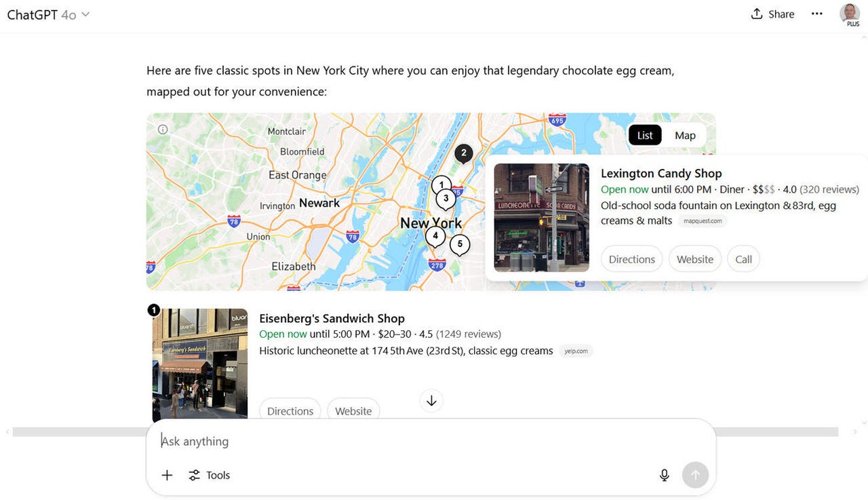
Task: Click the Union label on map
Action: [258, 237]
